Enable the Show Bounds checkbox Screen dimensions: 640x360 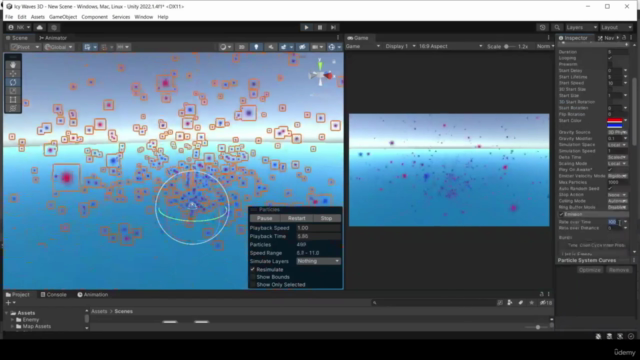point(253,277)
